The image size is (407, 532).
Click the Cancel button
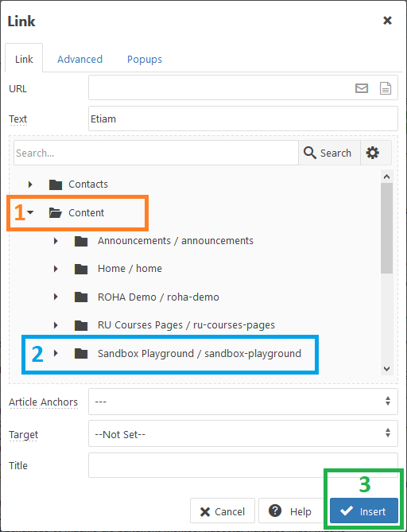223,511
